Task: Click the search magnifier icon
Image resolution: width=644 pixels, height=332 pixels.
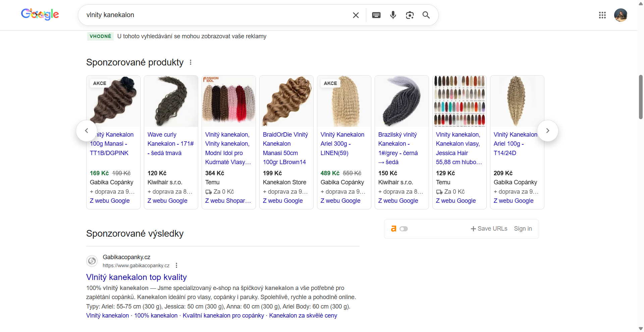Action: coord(426,15)
